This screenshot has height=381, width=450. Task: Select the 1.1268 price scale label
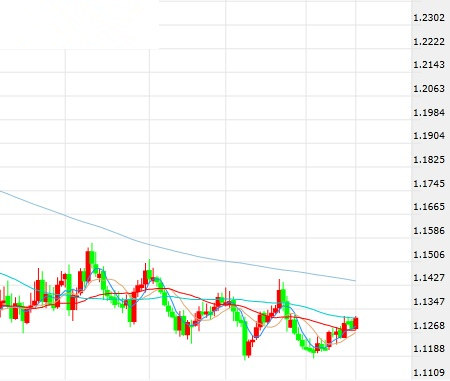tap(429, 326)
